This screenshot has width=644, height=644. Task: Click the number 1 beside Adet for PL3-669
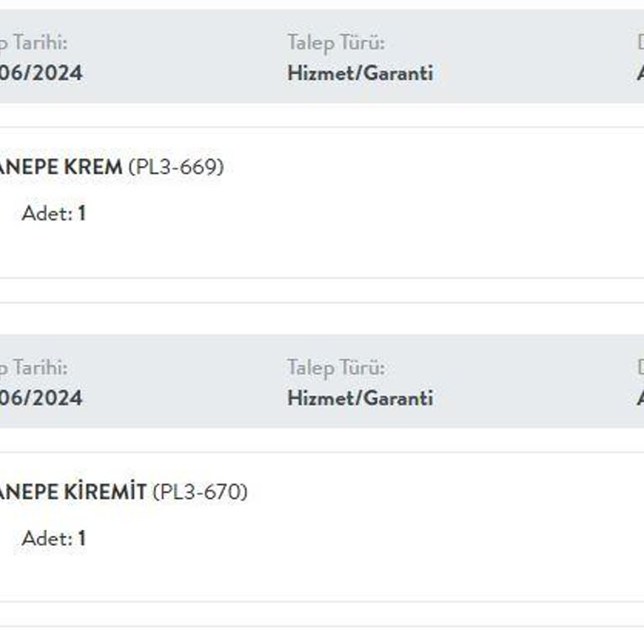click(81, 213)
